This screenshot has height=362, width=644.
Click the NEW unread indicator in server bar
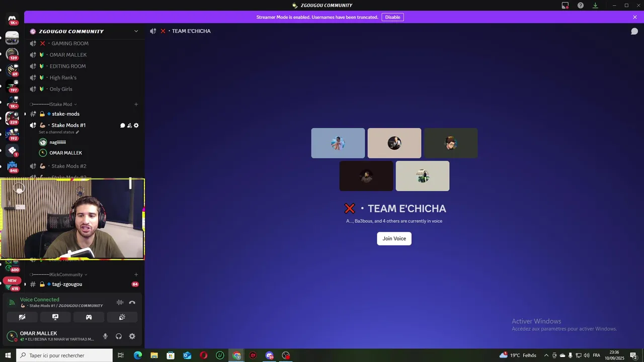(x=12, y=281)
